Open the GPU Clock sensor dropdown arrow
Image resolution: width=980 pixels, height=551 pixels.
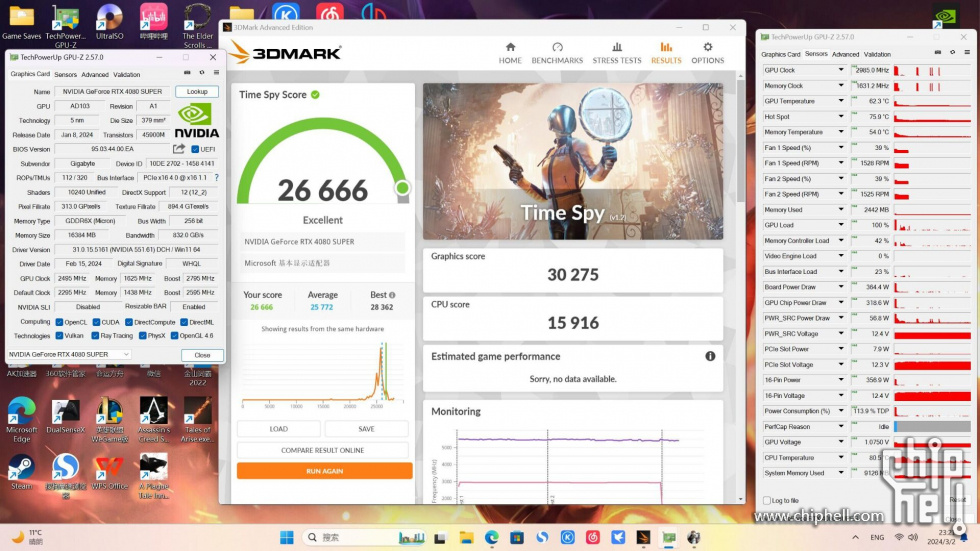coord(841,70)
